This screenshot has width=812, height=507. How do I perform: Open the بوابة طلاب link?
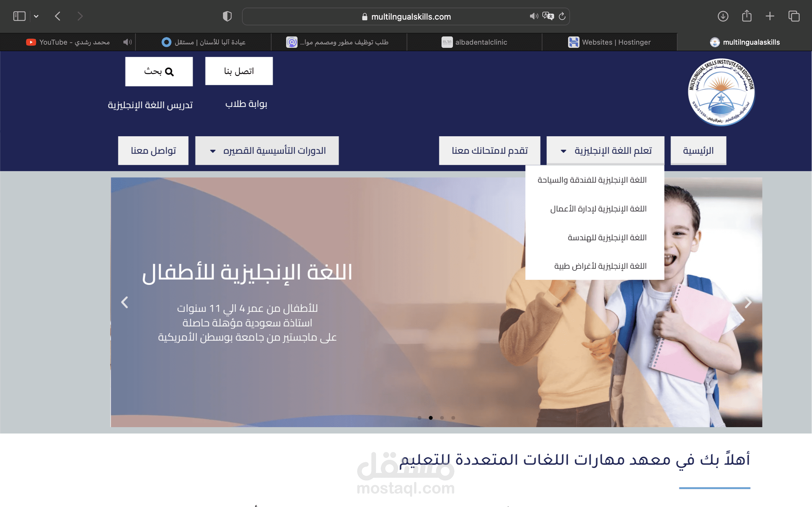point(246,104)
